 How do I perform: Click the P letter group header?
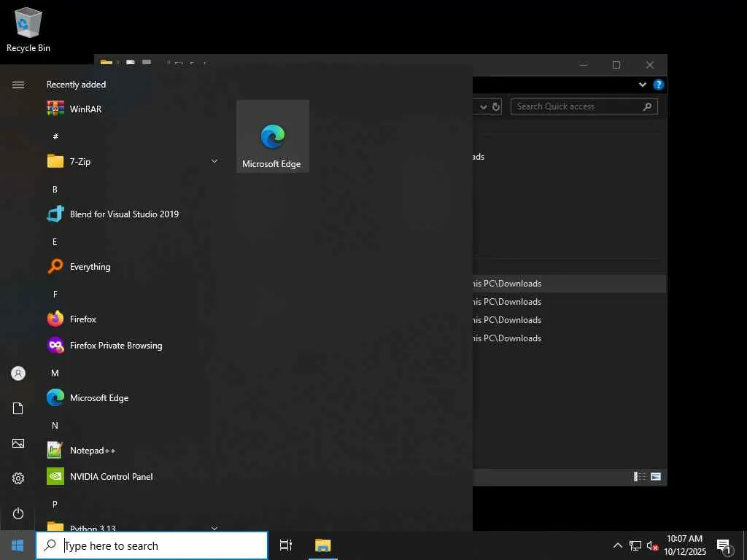55,504
